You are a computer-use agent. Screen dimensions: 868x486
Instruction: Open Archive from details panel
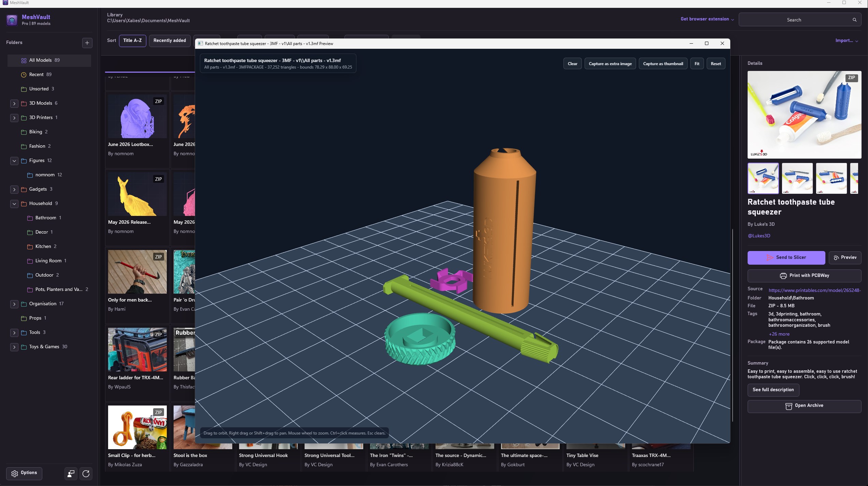pos(804,406)
